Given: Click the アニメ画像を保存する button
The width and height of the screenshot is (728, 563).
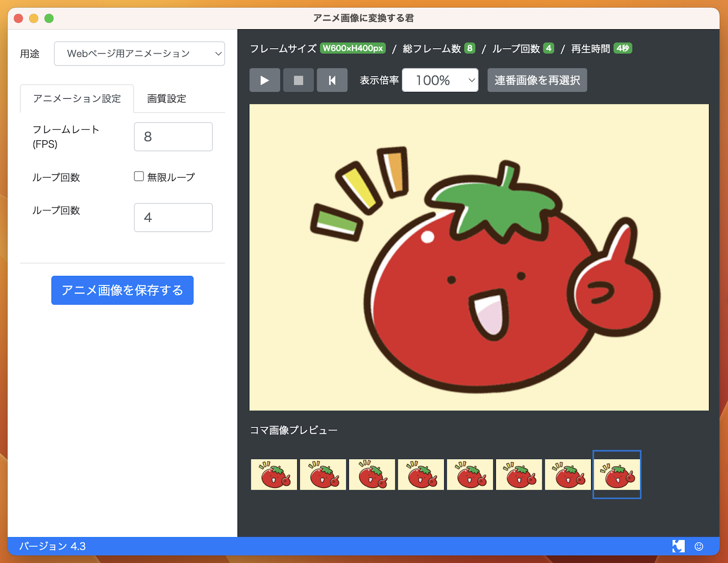Looking at the screenshot, I should (x=122, y=290).
